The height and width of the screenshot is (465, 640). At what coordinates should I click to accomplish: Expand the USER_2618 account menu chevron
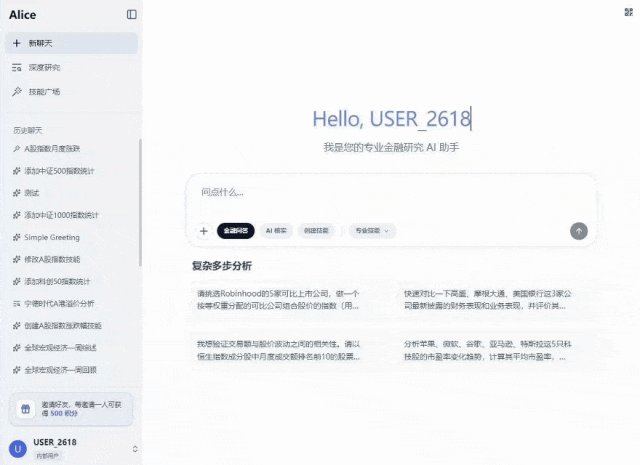pyautogui.click(x=135, y=449)
